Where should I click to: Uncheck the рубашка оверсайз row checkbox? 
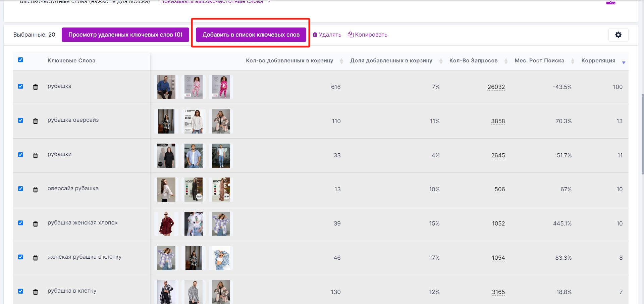click(x=21, y=120)
